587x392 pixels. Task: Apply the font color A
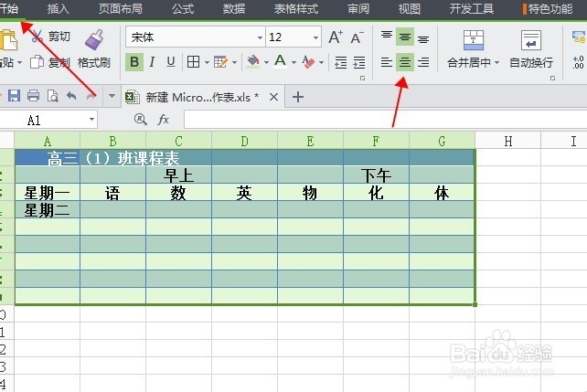280,61
